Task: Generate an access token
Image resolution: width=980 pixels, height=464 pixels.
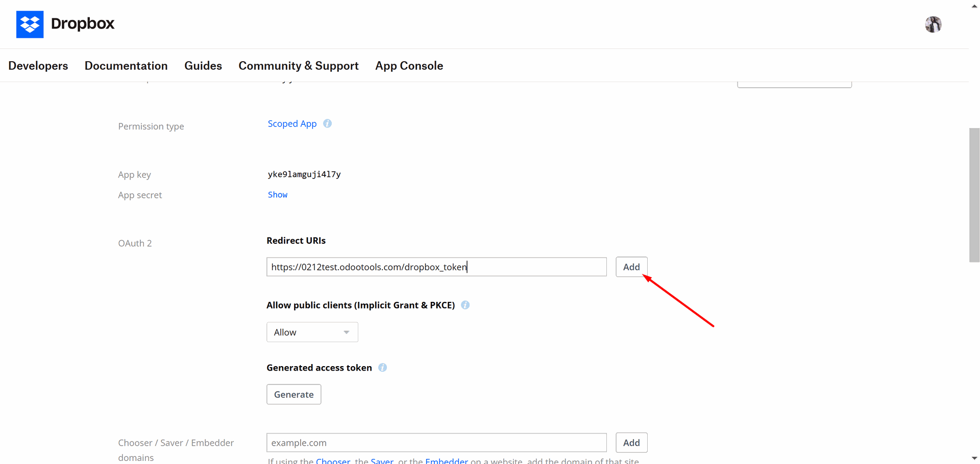Action: pos(294,394)
